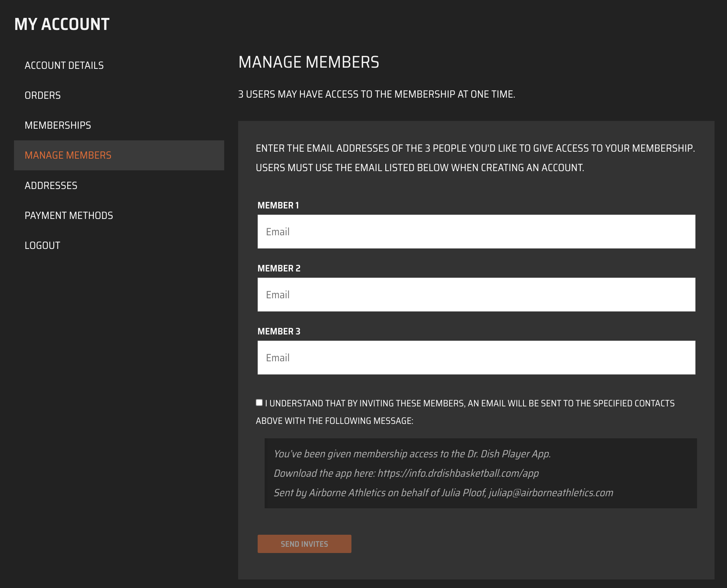
Task: Click the My Account heading
Action: (62, 24)
